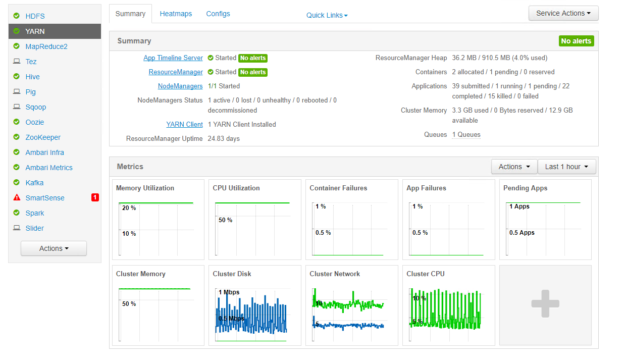Click the green status icon next to Kafka
625x364 pixels.
(17, 183)
